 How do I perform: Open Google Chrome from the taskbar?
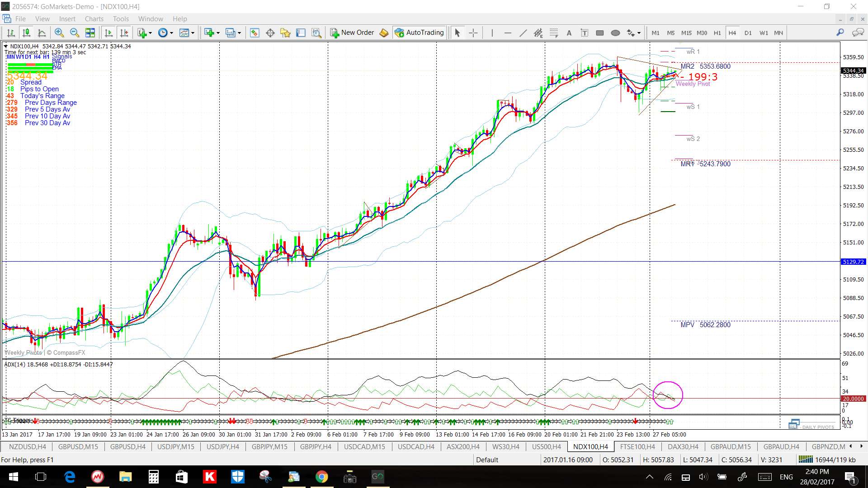coord(321,477)
